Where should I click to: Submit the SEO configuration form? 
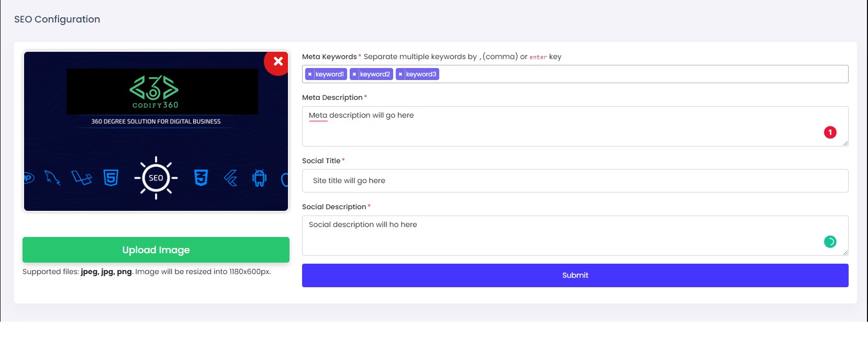pyautogui.click(x=575, y=275)
